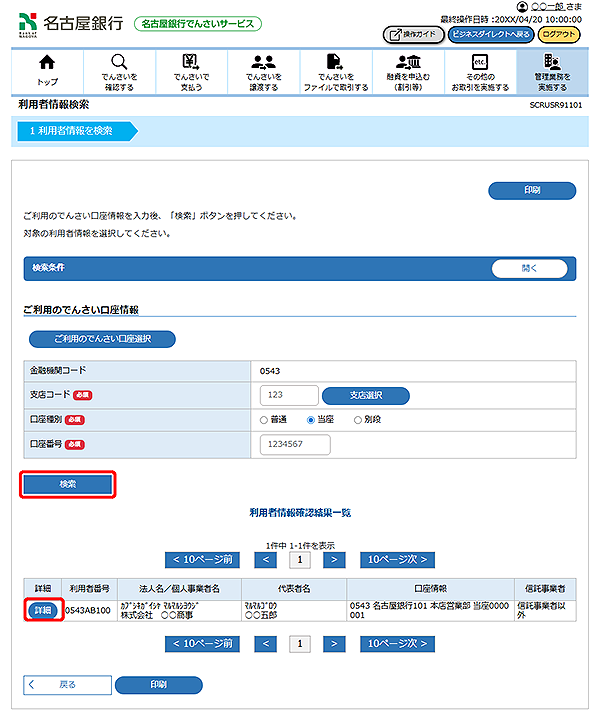Select 別段 account type radio button

[358, 420]
